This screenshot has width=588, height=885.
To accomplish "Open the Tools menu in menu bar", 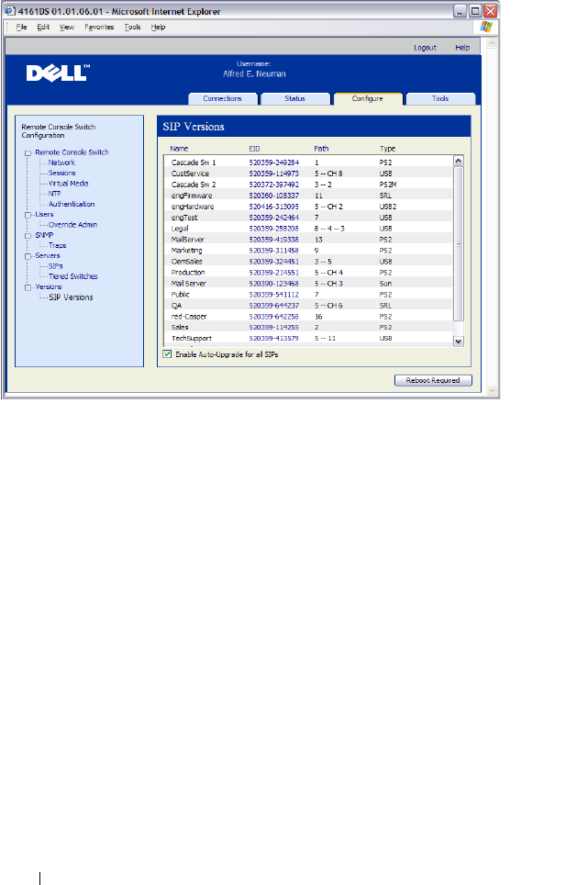I will 132,28.
